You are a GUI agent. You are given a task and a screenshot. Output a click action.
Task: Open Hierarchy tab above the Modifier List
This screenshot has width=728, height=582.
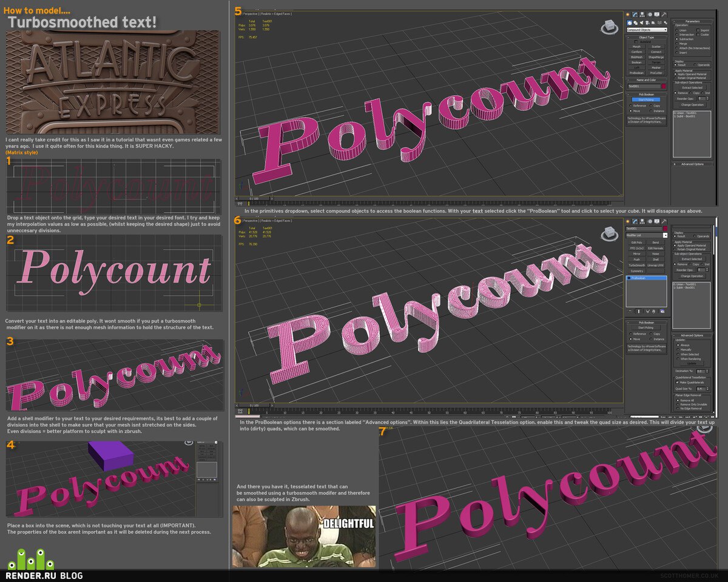click(642, 221)
